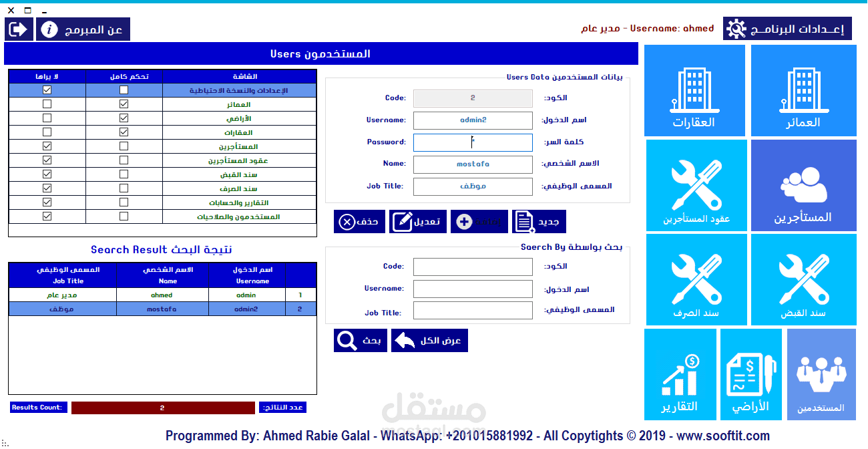
Task: Maximize the application window
Action: coord(27,11)
